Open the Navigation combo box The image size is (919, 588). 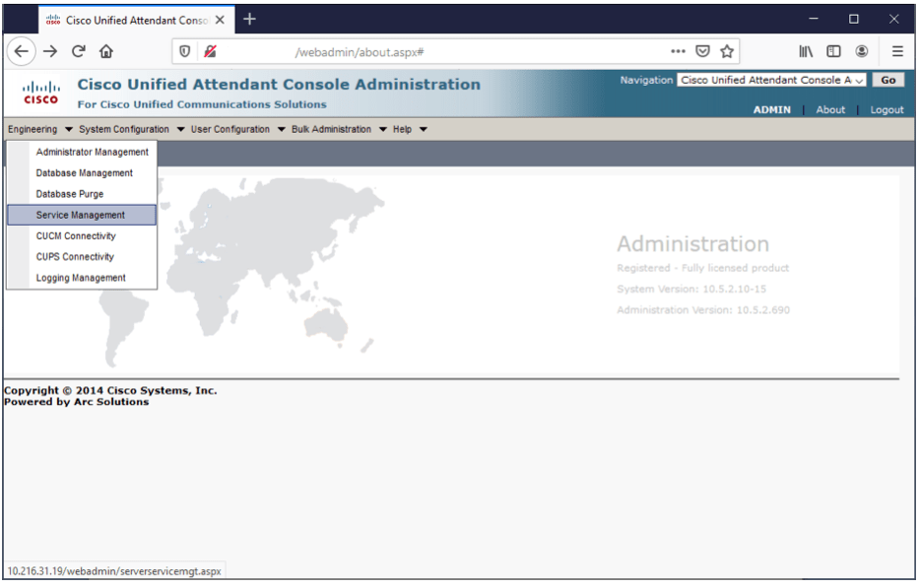coord(771,81)
